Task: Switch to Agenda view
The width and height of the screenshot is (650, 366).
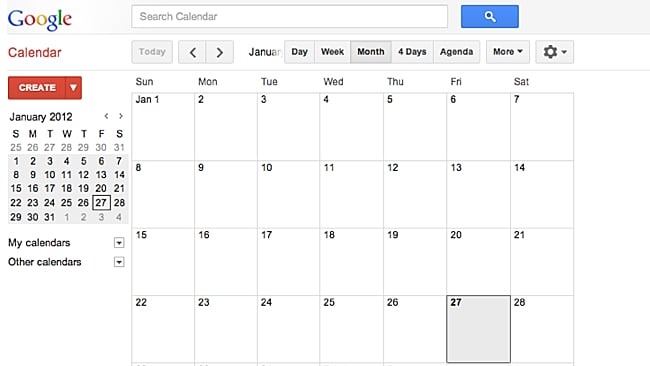Action: click(x=456, y=52)
